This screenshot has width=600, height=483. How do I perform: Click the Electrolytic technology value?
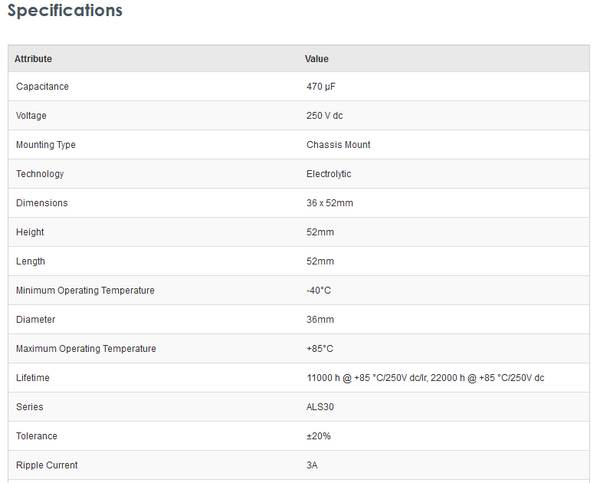tap(329, 174)
